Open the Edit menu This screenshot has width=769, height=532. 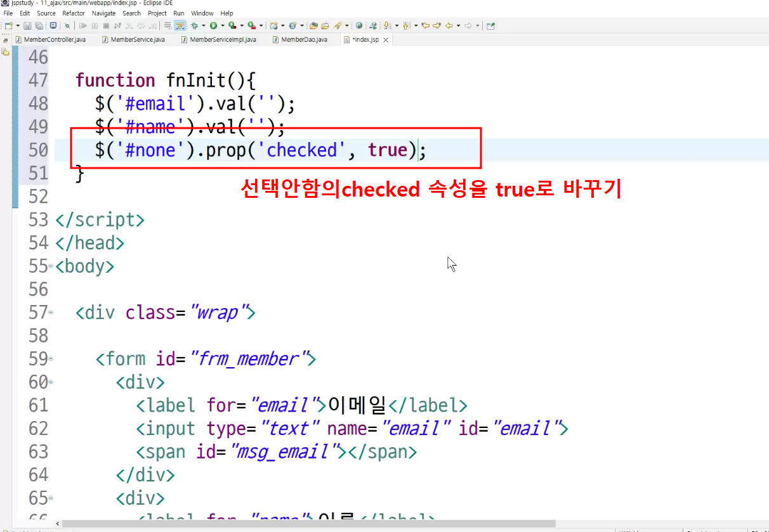click(25, 13)
